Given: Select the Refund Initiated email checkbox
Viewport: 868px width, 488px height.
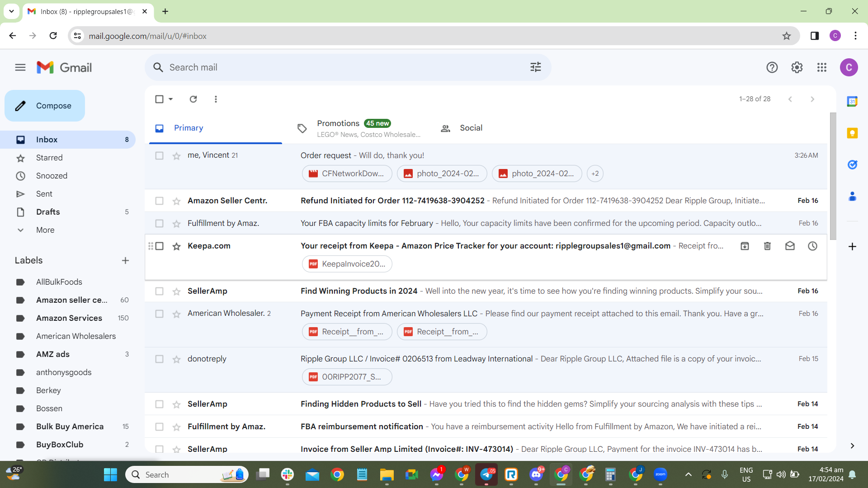Looking at the screenshot, I should pyautogui.click(x=159, y=201).
